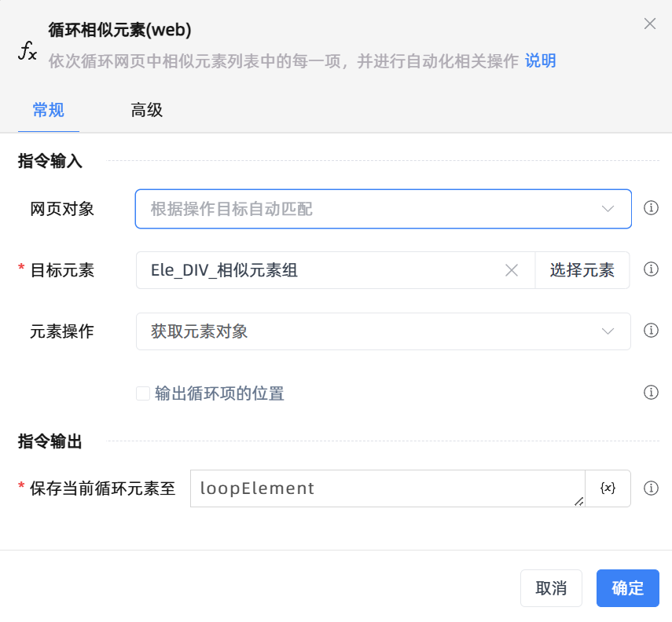
Task: Click info icon next to 目标元素
Action: [x=651, y=269]
